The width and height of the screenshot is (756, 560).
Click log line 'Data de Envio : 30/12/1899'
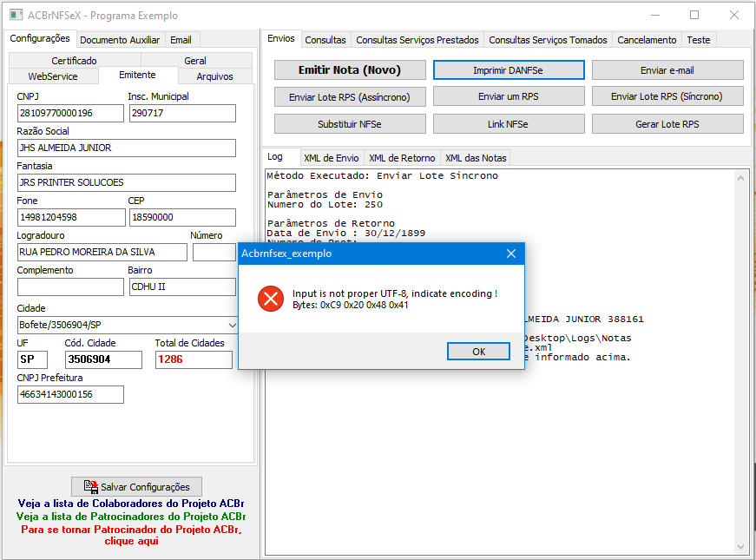(x=346, y=234)
